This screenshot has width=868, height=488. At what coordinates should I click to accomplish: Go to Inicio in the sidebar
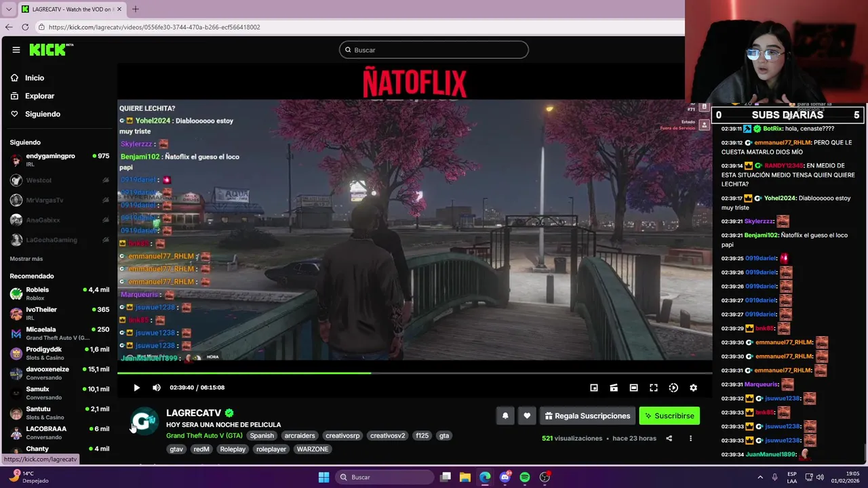pos(34,78)
